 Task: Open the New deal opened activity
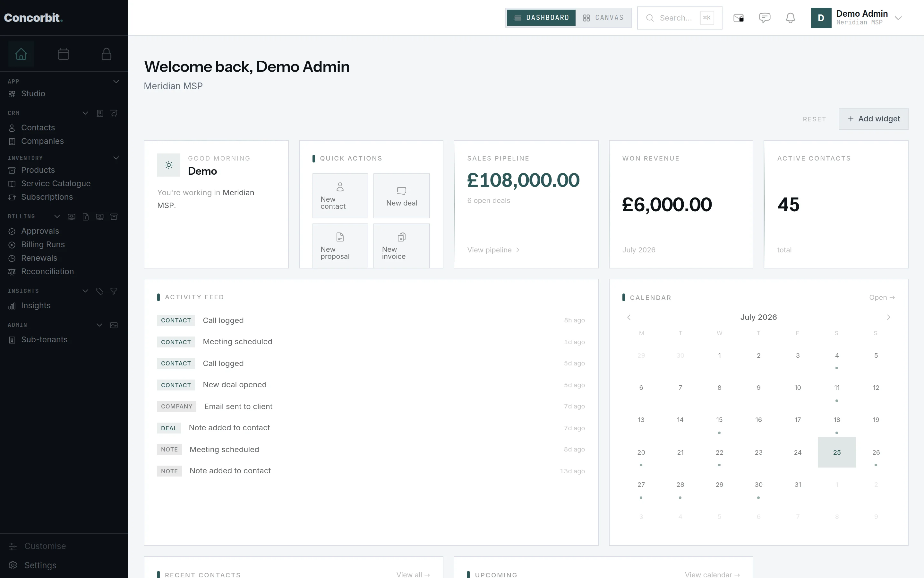pyautogui.click(x=371, y=385)
